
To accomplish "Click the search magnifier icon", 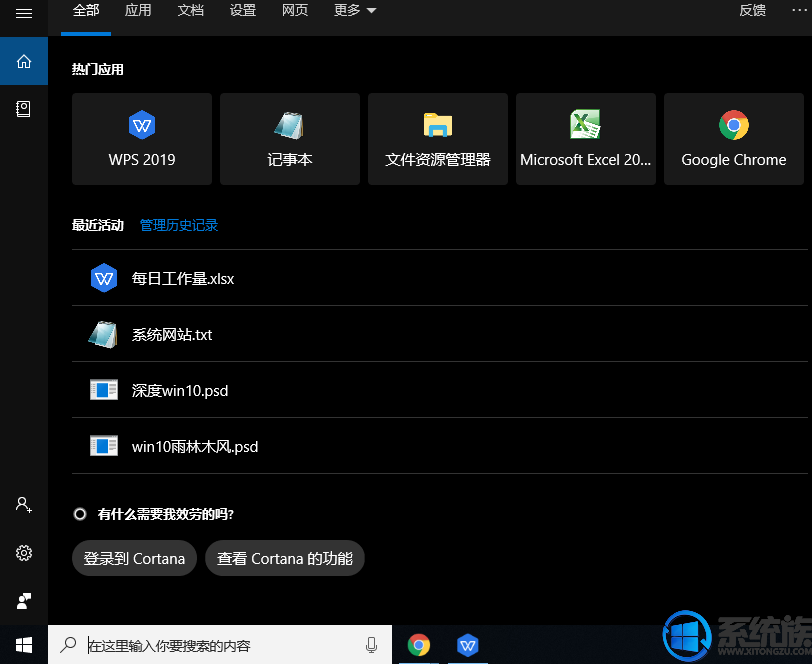I will pos(68,645).
